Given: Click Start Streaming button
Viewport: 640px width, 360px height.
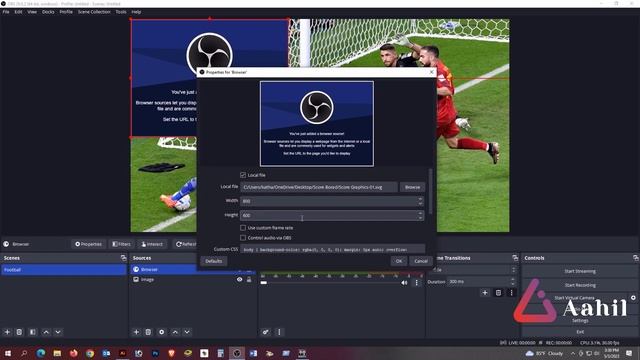Looking at the screenshot, I should click(x=580, y=271).
